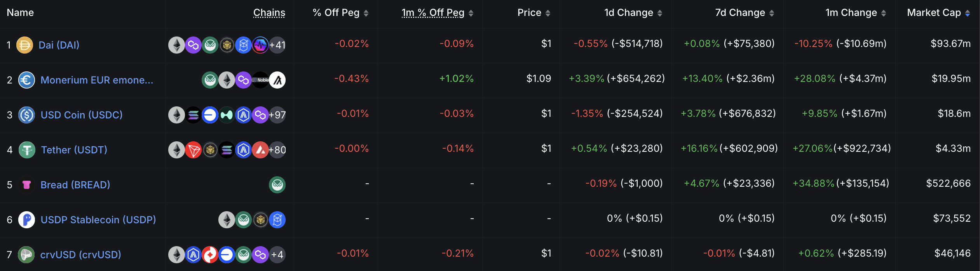Show the +80 more chains for Tether
This screenshot has width=980, height=271.
[277, 150]
